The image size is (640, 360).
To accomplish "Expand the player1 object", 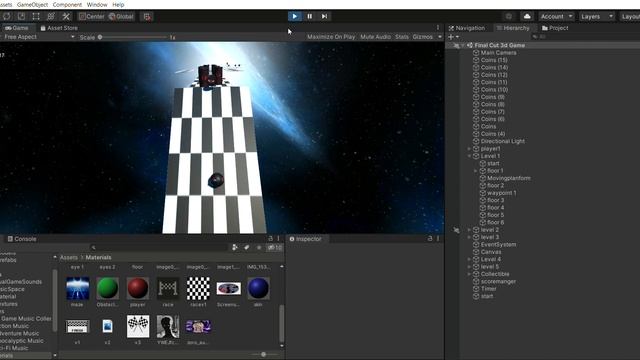I will click(x=469, y=149).
